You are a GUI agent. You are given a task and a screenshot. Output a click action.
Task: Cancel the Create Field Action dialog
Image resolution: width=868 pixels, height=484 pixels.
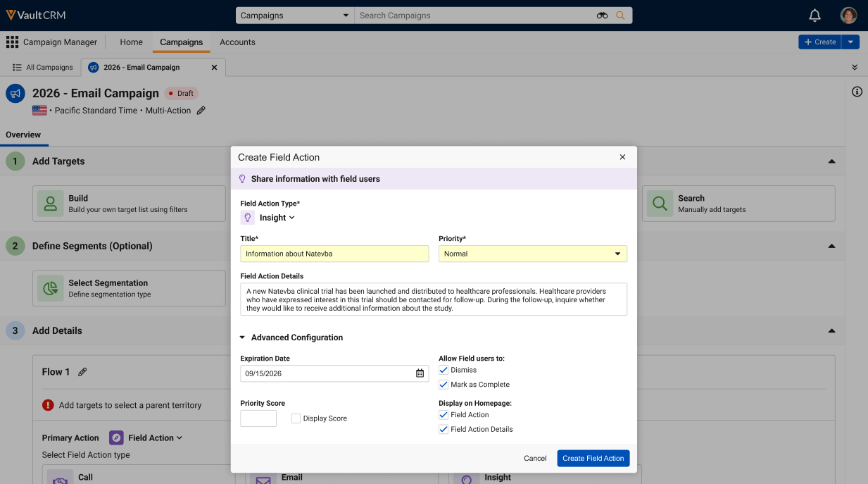click(535, 458)
